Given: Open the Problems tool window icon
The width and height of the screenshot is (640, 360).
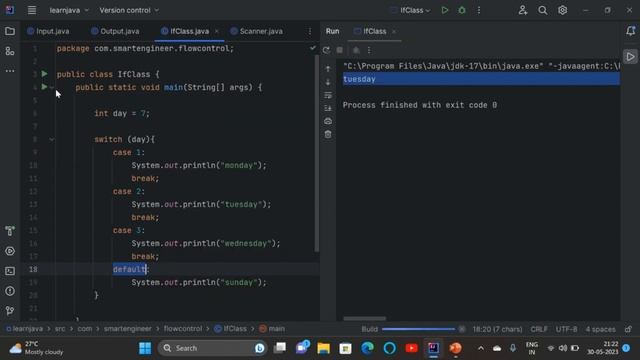Looking at the screenshot, I should point(10,291).
